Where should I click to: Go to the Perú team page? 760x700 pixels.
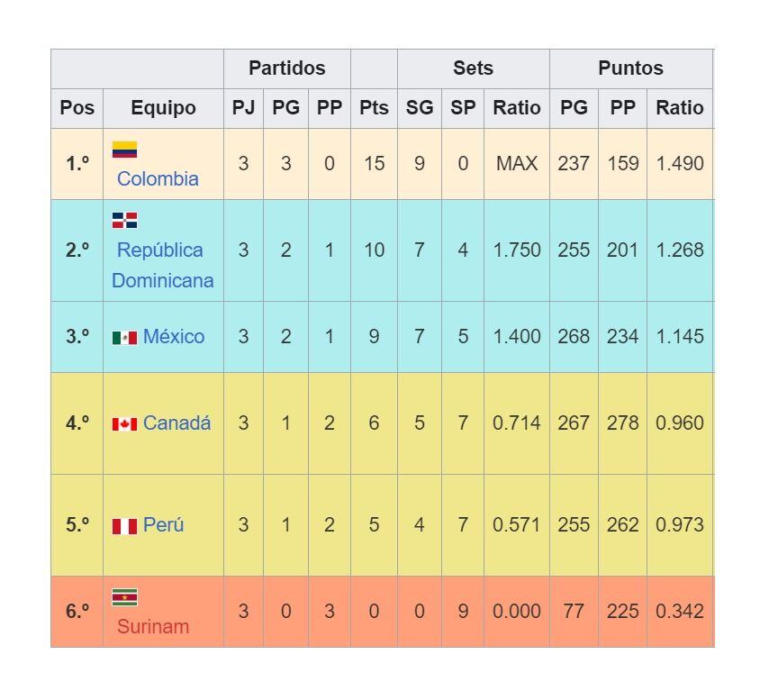coord(163,524)
